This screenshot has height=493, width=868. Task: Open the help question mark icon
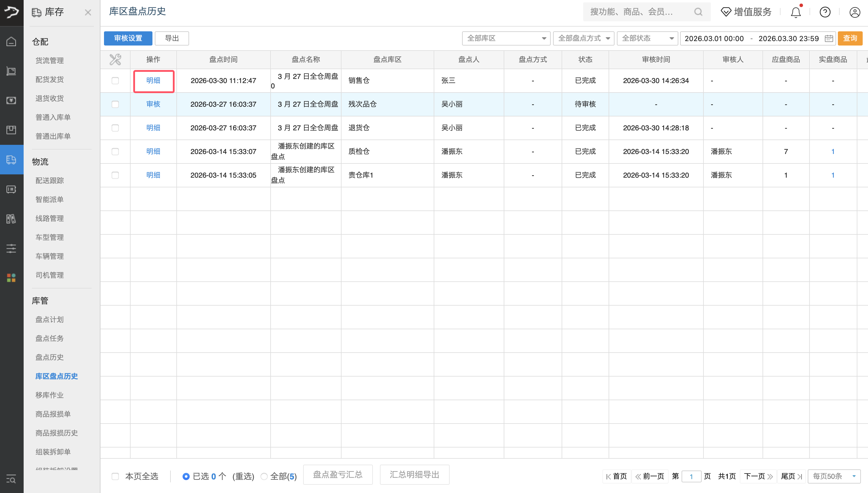pyautogui.click(x=825, y=12)
